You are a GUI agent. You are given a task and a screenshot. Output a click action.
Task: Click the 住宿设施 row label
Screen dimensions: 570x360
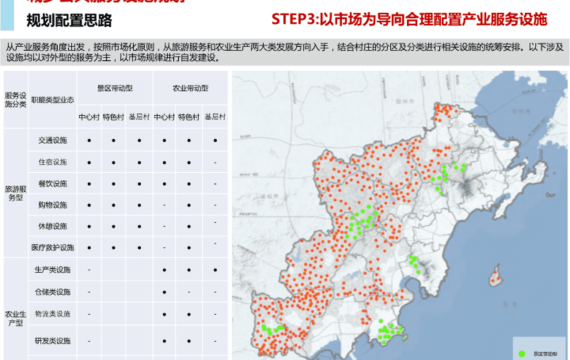(53, 162)
